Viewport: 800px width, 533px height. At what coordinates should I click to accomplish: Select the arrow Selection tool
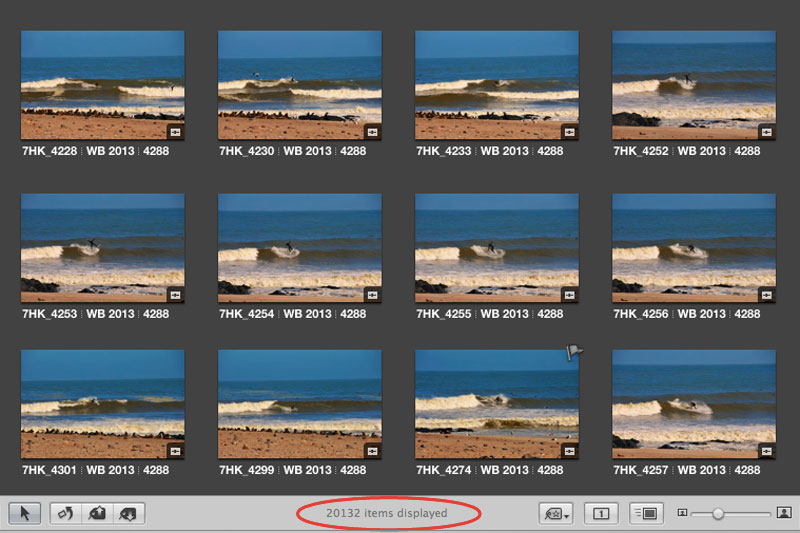[x=25, y=513]
